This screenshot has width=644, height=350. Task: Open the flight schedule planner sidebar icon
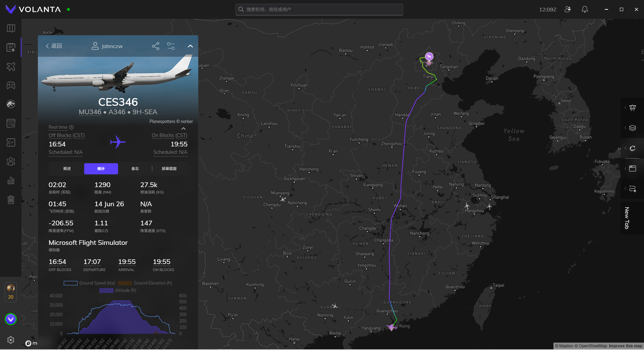coord(11,47)
